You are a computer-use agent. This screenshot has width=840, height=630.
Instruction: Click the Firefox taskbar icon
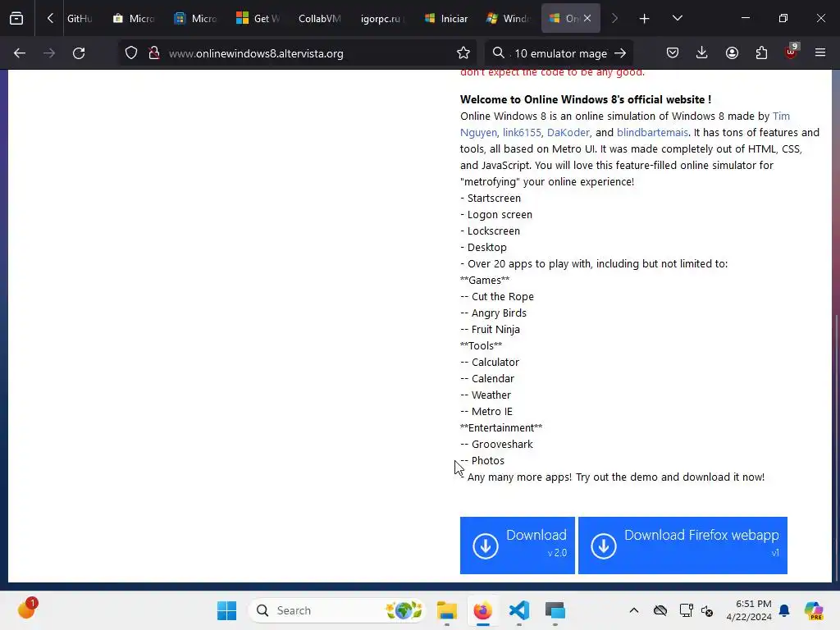pyautogui.click(x=482, y=610)
